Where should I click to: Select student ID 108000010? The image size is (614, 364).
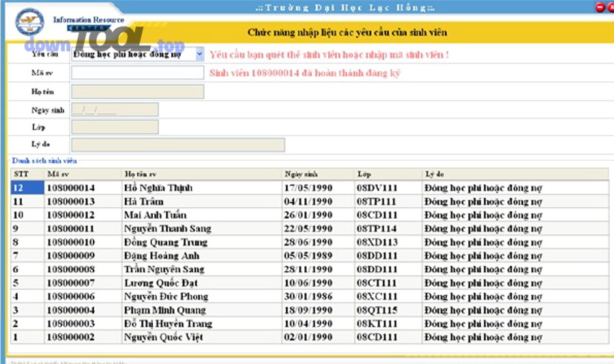pyautogui.click(x=71, y=242)
